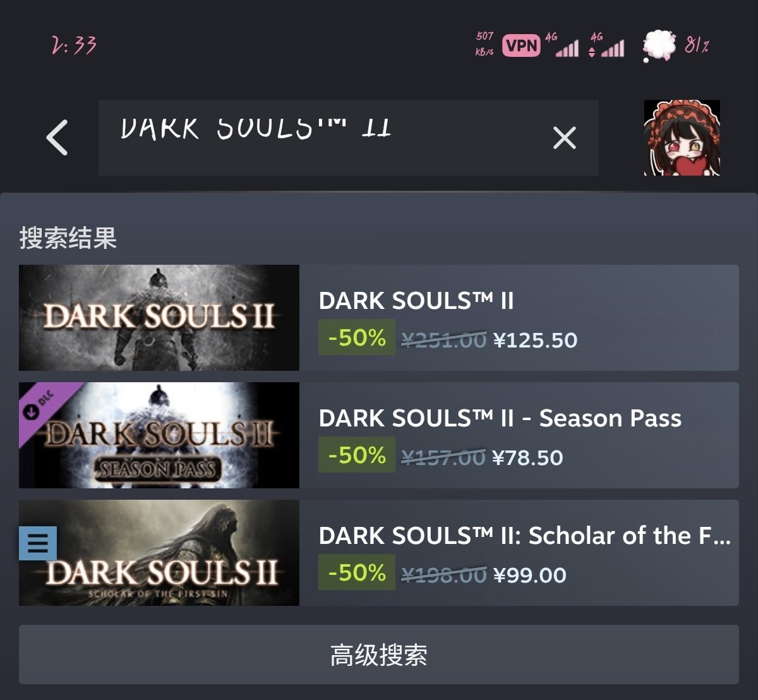Viewport: 758px width, 700px height.
Task: Open the user profile avatar
Action: click(682, 138)
